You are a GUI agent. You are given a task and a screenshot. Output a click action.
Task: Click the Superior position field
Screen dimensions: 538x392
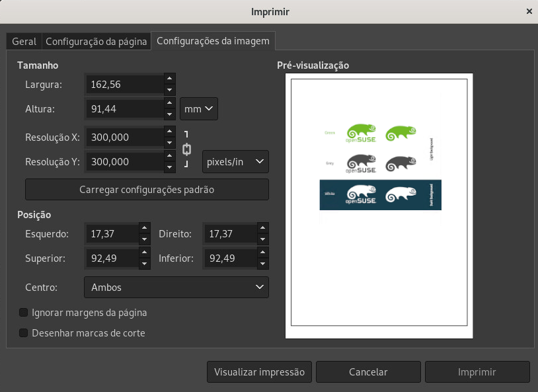[112, 258]
